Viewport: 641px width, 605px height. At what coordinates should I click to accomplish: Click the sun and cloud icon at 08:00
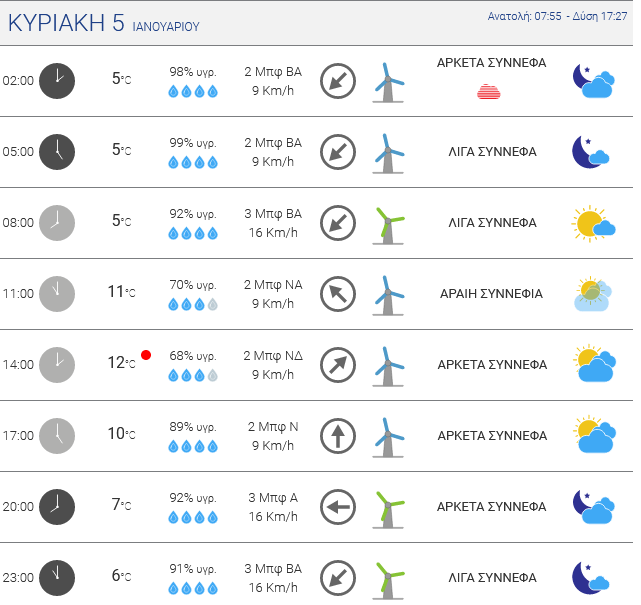click(594, 223)
